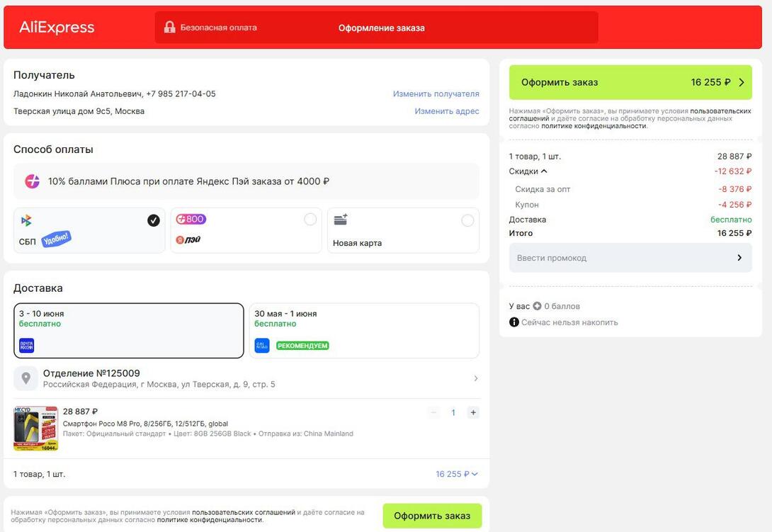The width and height of the screenshot is (772, 532).
Task: Click Изменить адрес link
Action: click(x=447, y=111)
